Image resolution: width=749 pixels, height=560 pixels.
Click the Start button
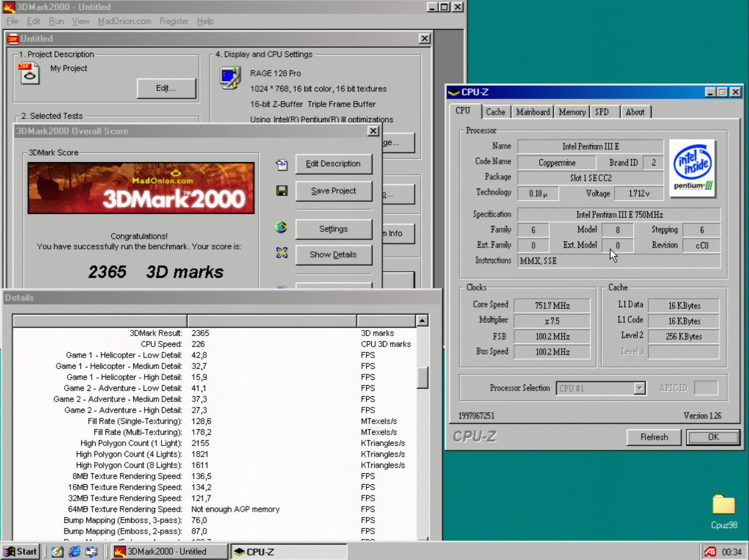point(21,552)
